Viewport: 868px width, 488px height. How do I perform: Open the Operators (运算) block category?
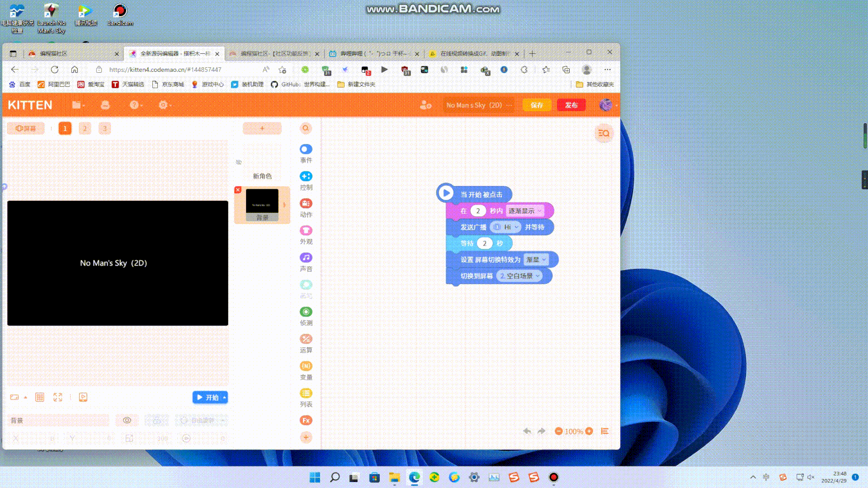pyautogui.click(x=306, y=343)
